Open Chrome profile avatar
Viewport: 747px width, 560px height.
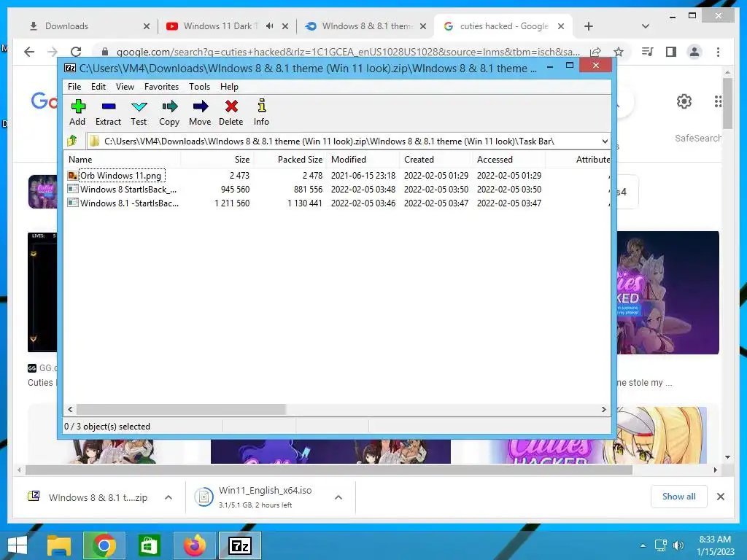[694, 52]
